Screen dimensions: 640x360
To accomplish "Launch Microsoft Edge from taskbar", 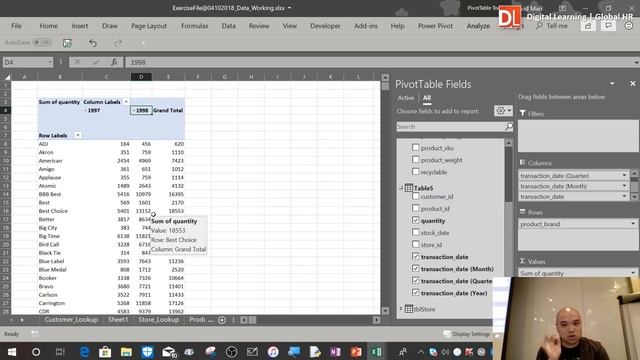I will tap(84, 351).
